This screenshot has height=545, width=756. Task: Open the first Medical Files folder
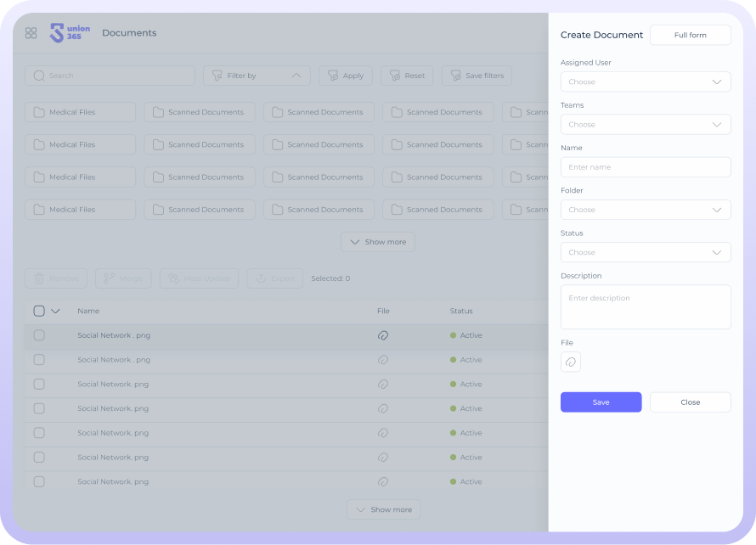(x=80, y=112)
